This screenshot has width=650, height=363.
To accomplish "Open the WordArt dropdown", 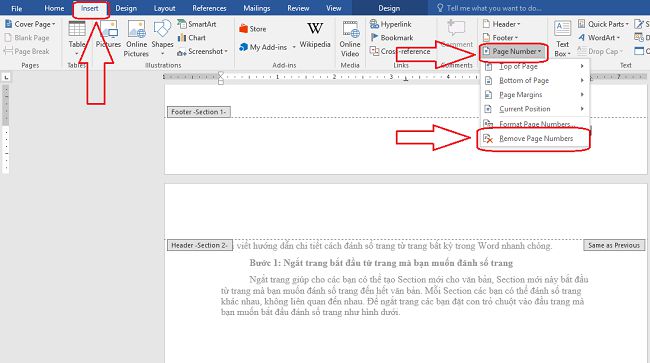I will (599, 38).
